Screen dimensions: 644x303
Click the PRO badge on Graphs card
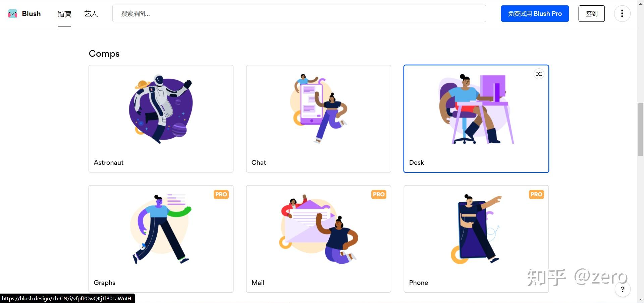click(x=221, y=194)
